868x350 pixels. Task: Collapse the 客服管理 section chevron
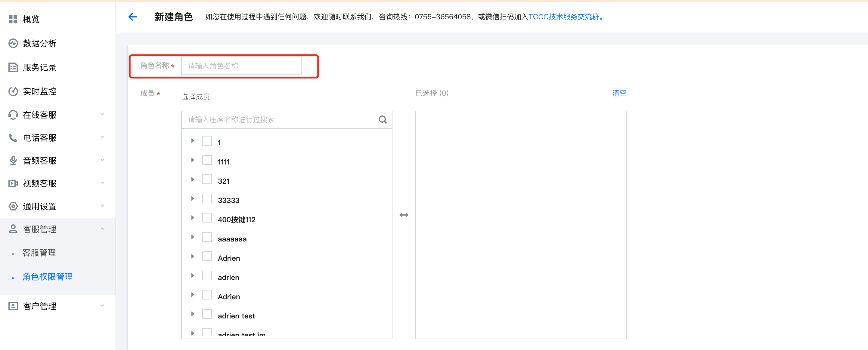point(102,229)
